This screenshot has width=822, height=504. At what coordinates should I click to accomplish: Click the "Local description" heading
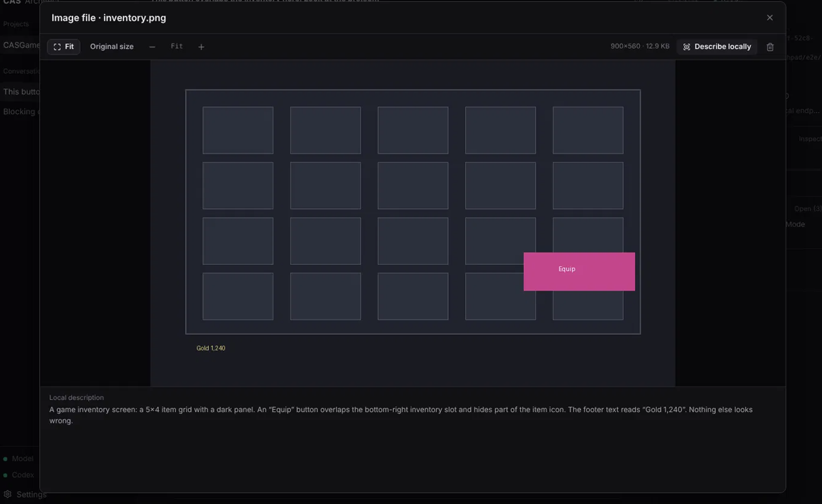77,397
